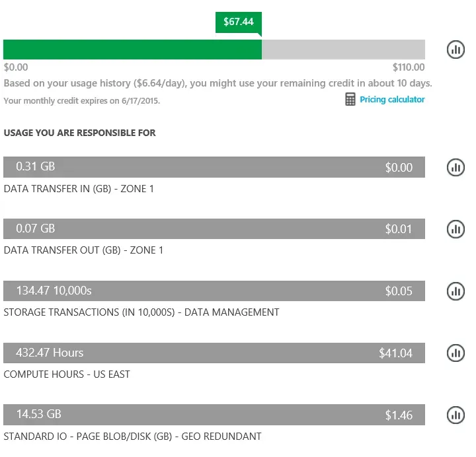476x457 pixels.
Task: Click the $67.44 credit marker
Action: coord(238,22)
